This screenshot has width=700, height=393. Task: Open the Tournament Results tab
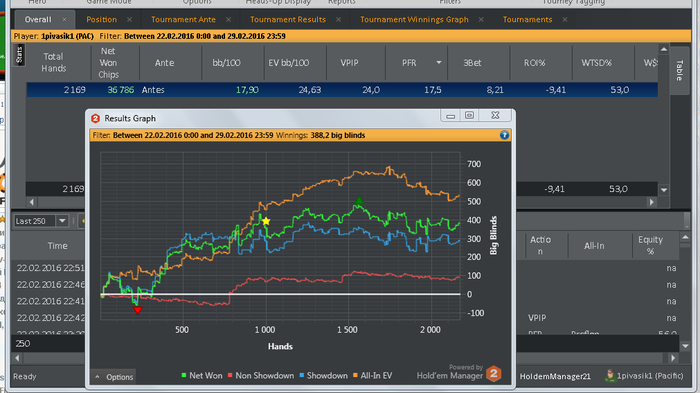coord(288,20)
